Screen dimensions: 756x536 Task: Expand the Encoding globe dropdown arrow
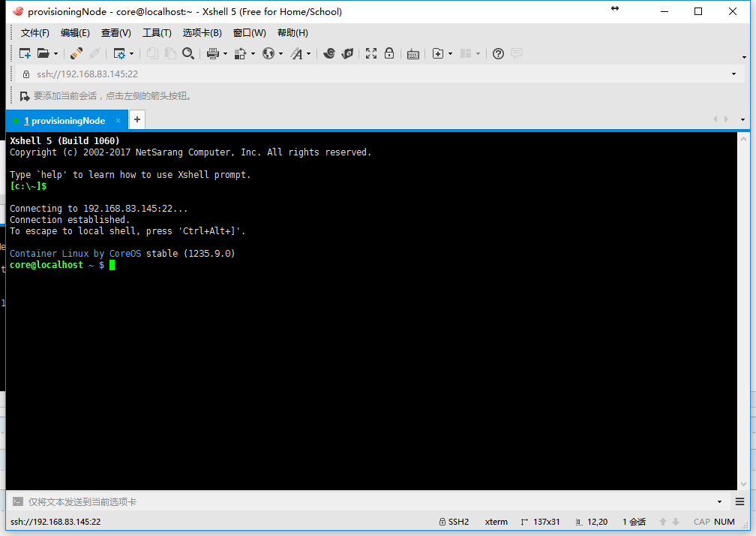[280, 53]
